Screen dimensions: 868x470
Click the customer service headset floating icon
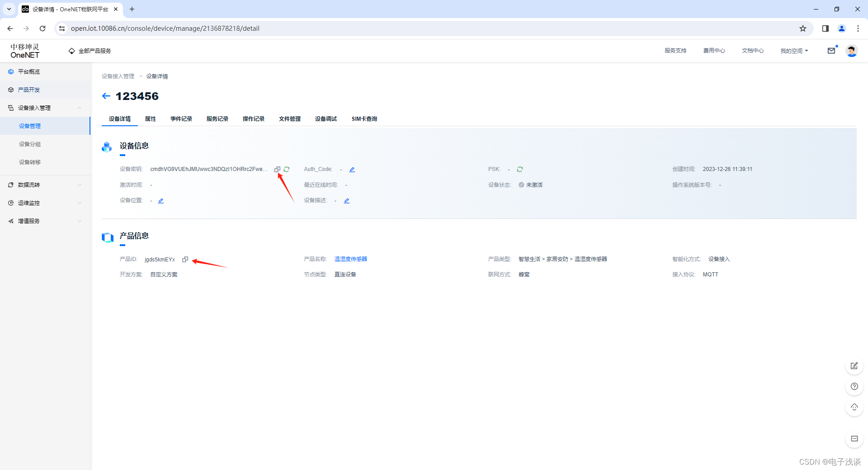click(854, 407)
